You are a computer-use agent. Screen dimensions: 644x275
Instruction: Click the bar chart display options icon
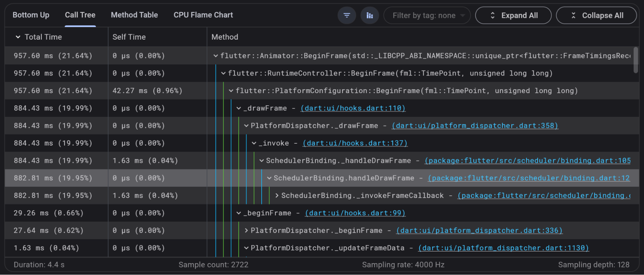pyautogui.click(x=370, y=15)
